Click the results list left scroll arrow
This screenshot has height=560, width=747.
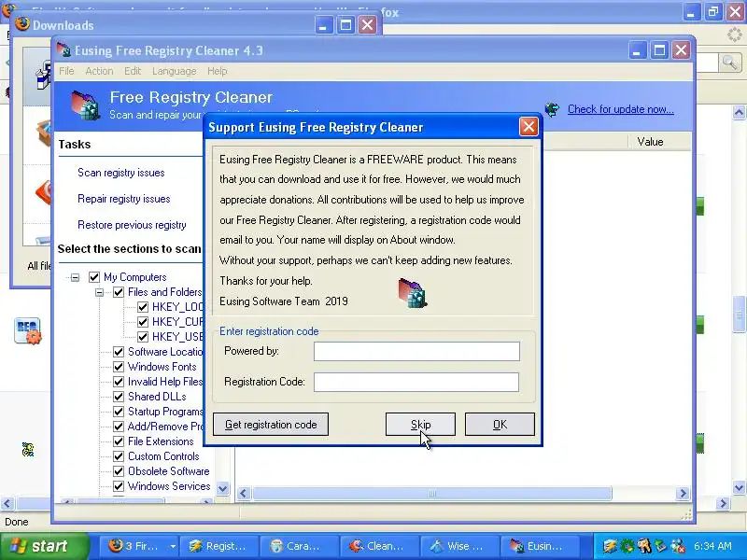coord(244,494)
